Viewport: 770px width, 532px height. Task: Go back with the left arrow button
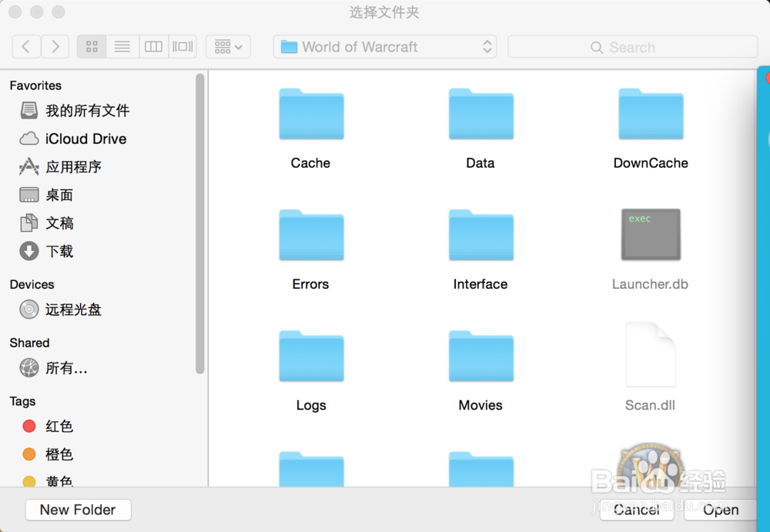pos(26,47)
